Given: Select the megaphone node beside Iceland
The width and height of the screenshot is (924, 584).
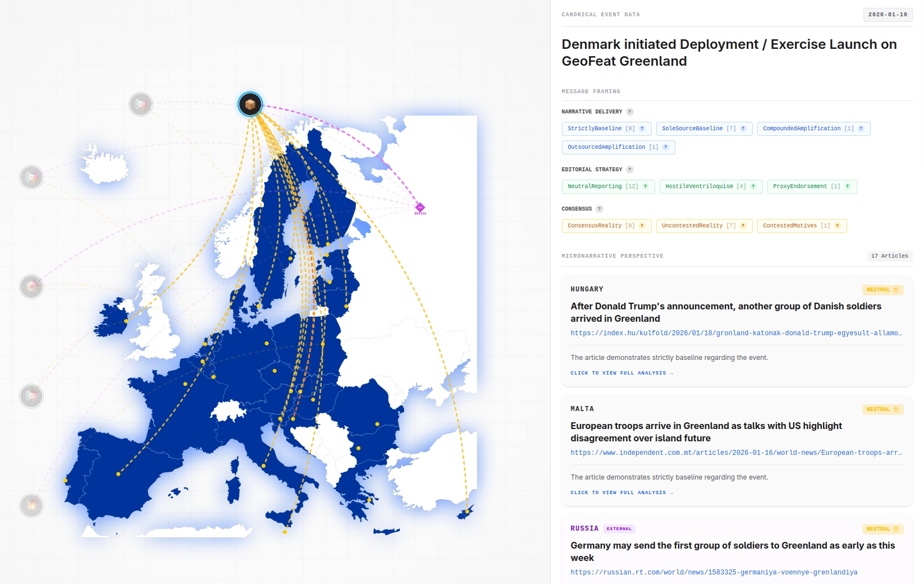Looking at the screenshot, I should pos(31,177).
